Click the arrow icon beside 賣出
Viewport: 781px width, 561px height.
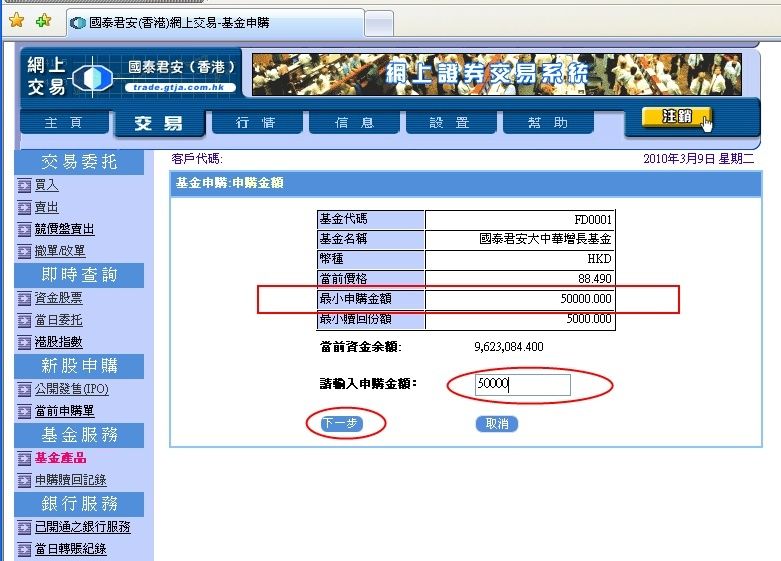pos(24,208)
